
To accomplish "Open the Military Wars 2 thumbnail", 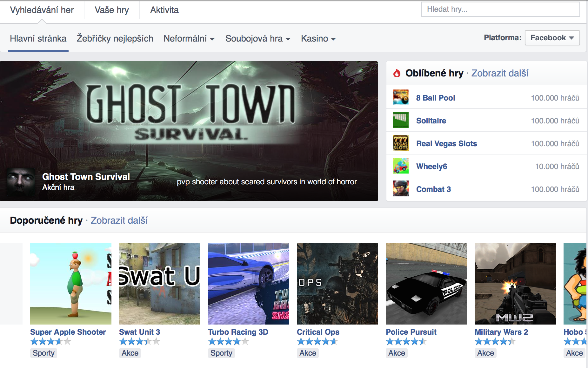I will point(515,284).
